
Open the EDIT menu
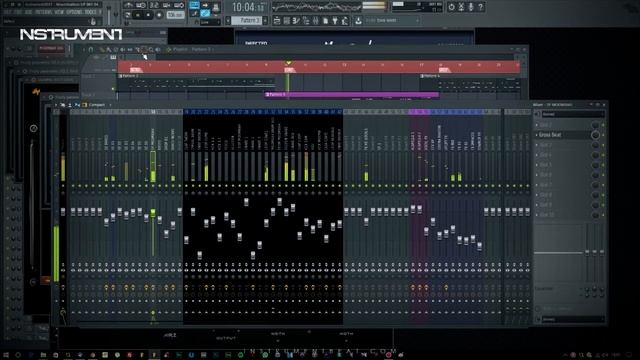pyautogui.click(x=18, y=12)
